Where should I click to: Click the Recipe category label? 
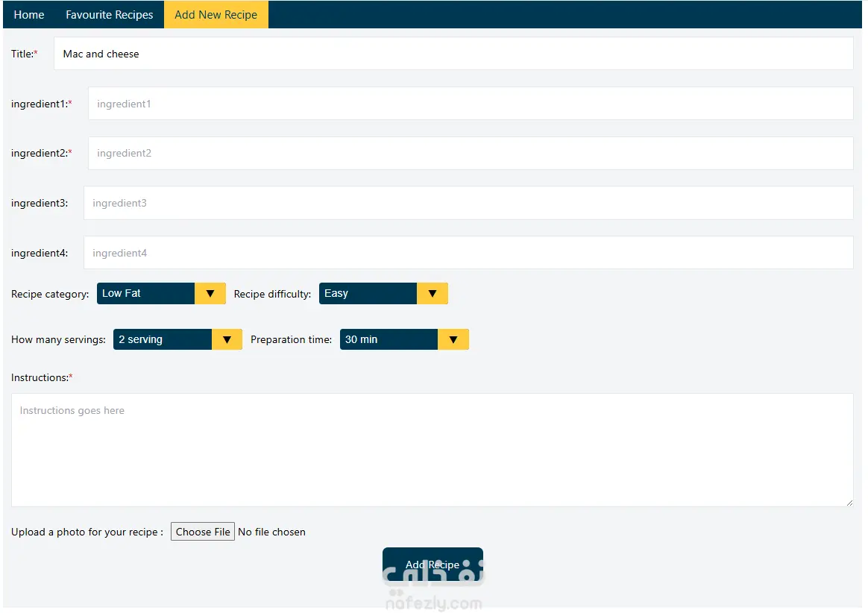50,294
